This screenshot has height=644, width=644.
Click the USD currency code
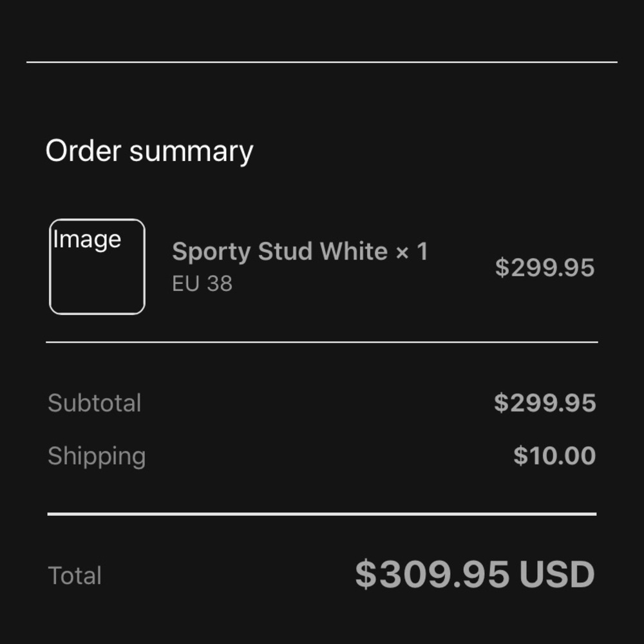pyautogui.click(x=557, y=574)
